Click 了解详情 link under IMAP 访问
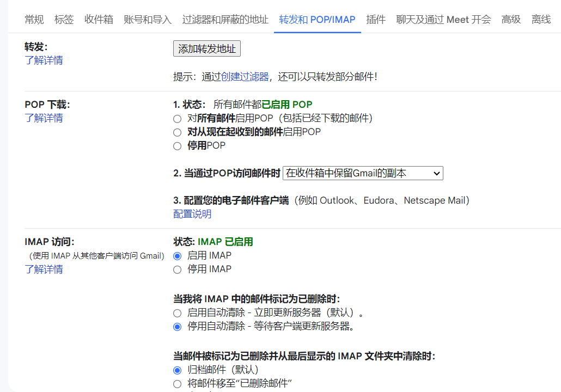The height and width of the screenshot is (392, 561). (x=44, y=269)
